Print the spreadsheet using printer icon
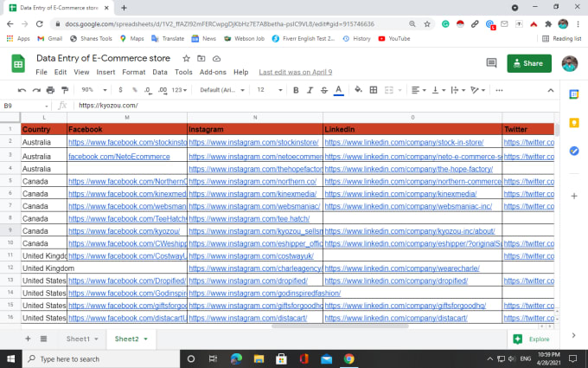Image resolution: width=588 pixels, height=368 pixels. click(x=50, y=90)
